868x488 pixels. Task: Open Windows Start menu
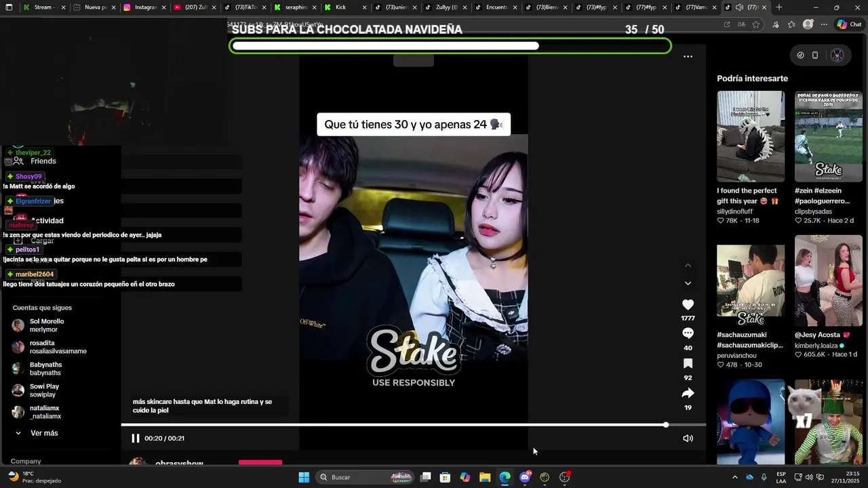304,477
